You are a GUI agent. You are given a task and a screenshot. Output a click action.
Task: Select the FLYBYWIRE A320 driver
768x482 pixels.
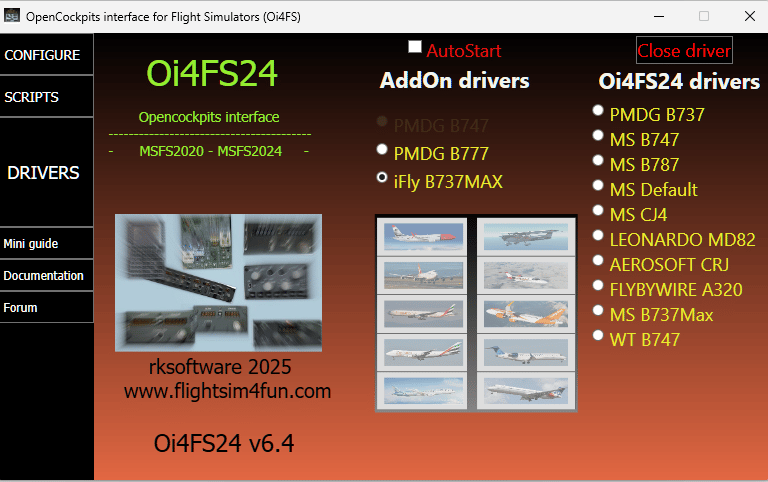598,285
